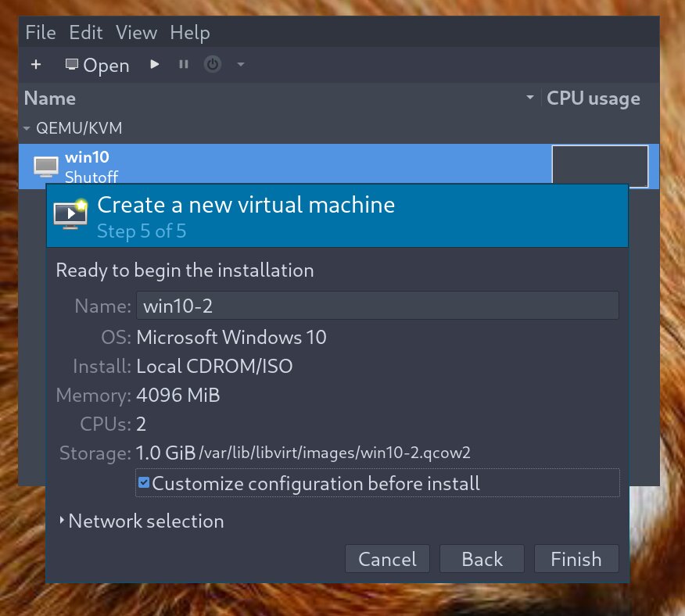Click the new virtual machine wizard icon
Viewport: 685px width, 616px height.
71,214
